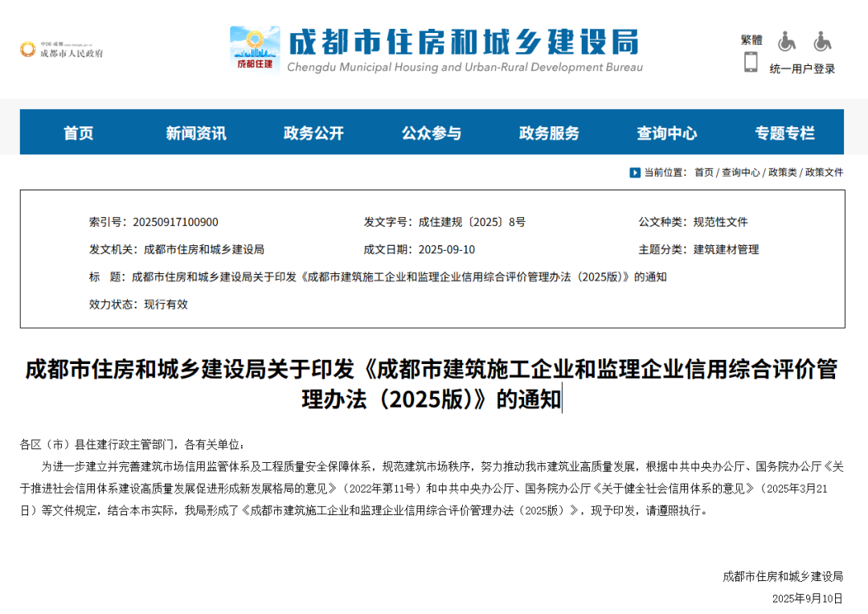Click 政策文件 breadcrumb link
The image size is (868, 614).
point(824,172)
